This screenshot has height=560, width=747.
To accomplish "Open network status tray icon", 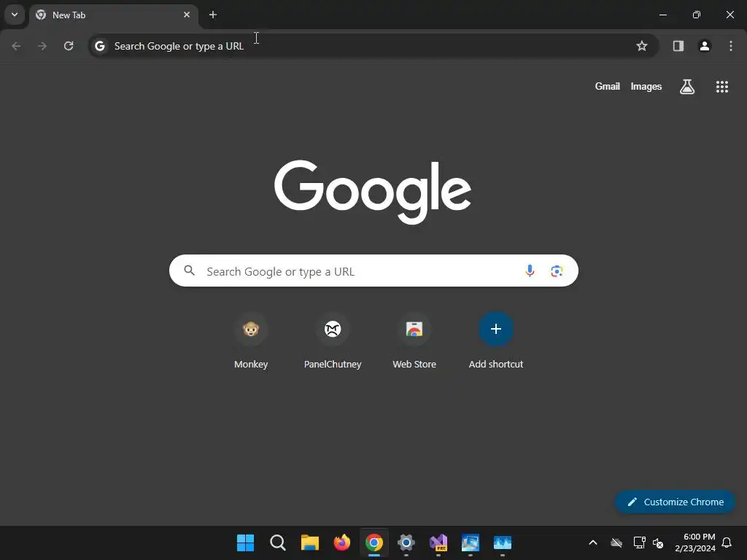I will [x=639, y=542].
